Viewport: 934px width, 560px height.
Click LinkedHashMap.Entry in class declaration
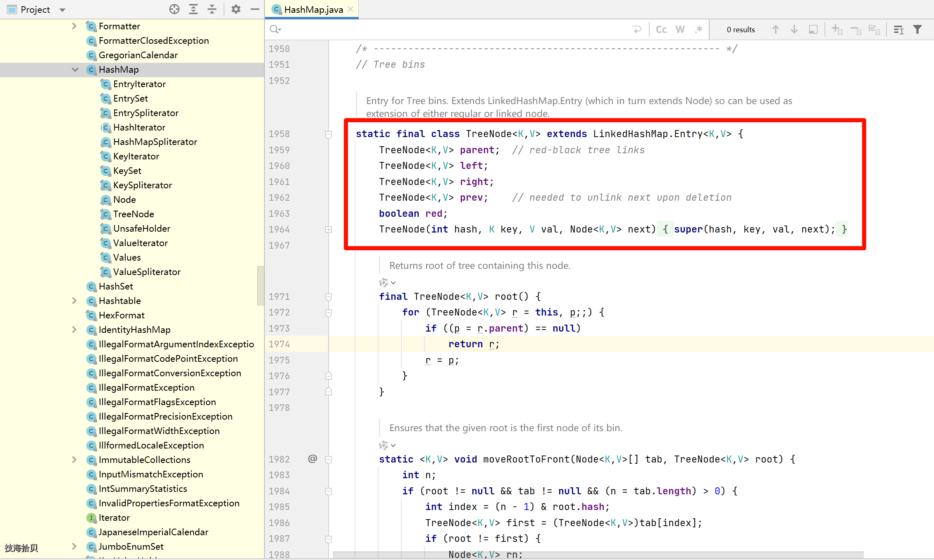click(x=648, y=134)
